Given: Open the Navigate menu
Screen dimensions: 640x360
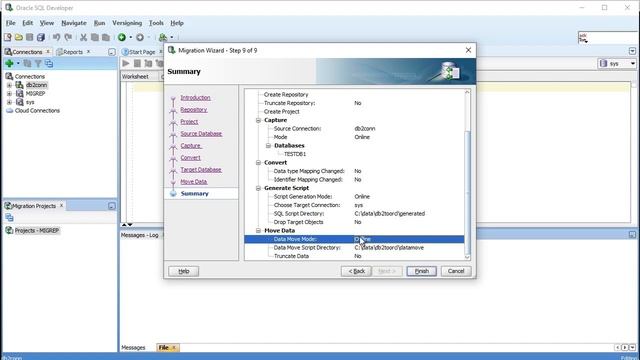Looking at the screenshot, I should click(x=74, y=23).
